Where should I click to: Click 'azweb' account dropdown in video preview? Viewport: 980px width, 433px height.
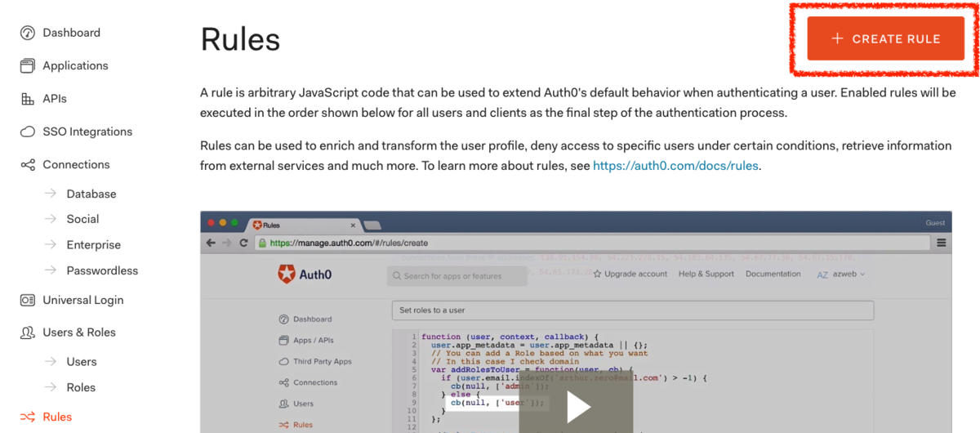coord(841,275)
